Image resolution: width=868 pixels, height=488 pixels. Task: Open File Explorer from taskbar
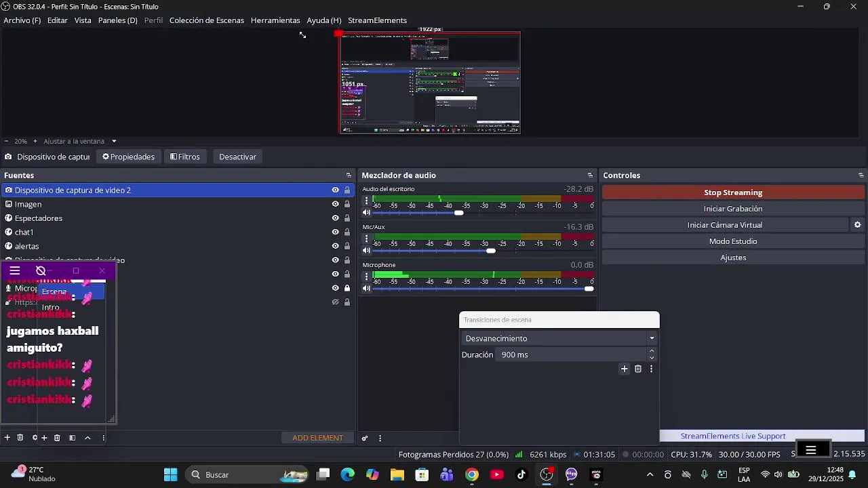[397, 475]
